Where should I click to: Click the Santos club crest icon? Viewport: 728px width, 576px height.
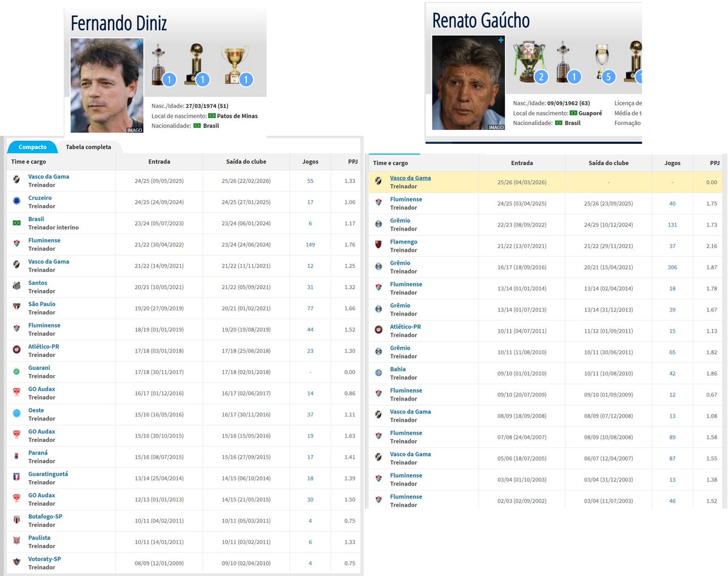coord(16,286)
